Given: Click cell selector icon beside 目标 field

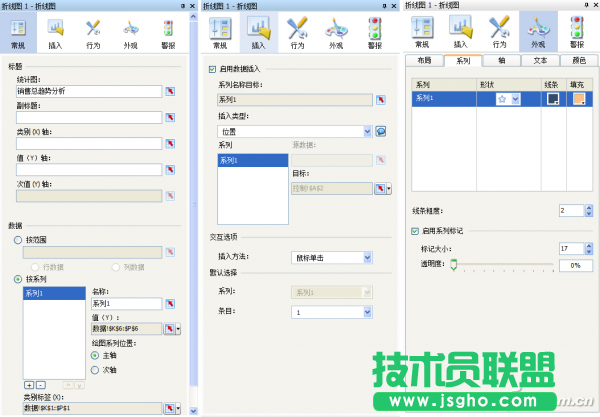Looking at the screenshot, I should (x=380, y=189).
